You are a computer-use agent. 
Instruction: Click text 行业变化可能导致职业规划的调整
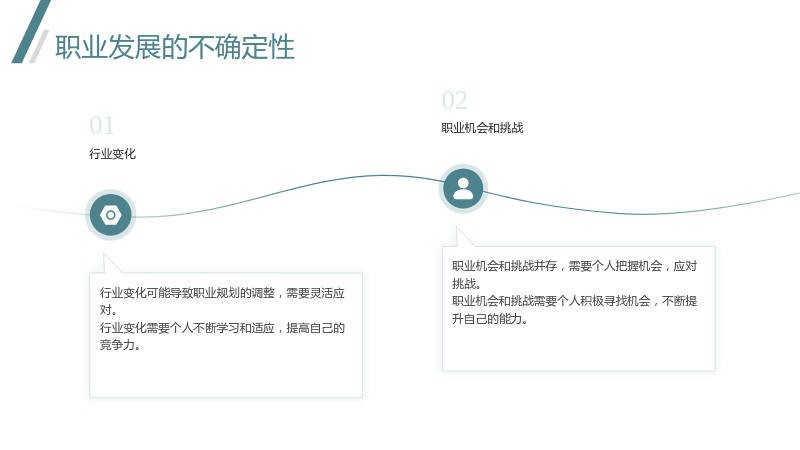[x=187, y=293]
